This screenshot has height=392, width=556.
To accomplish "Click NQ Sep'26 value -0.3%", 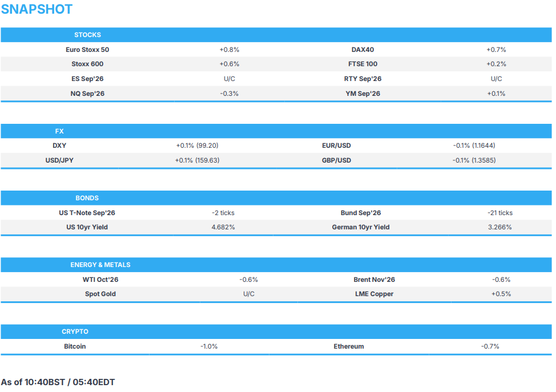I will (229, 94).
